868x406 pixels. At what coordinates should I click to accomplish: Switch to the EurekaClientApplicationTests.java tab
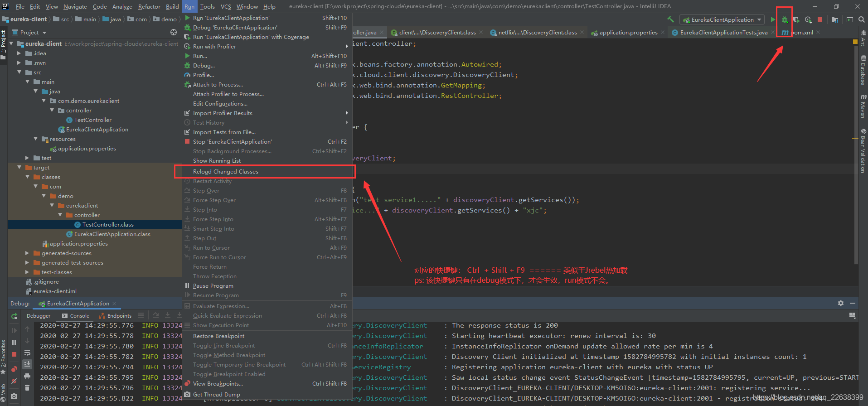click(723, 33)
